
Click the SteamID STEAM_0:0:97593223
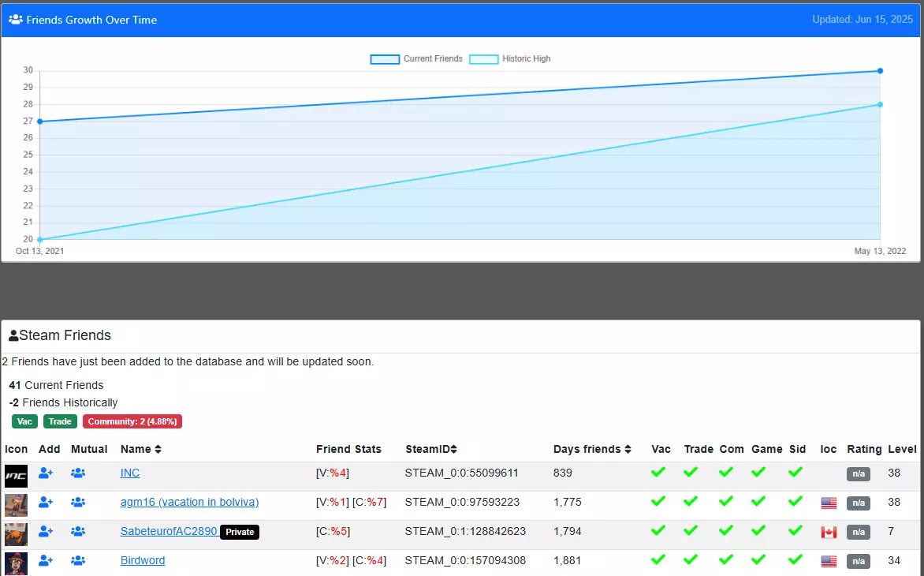(463, 503)
